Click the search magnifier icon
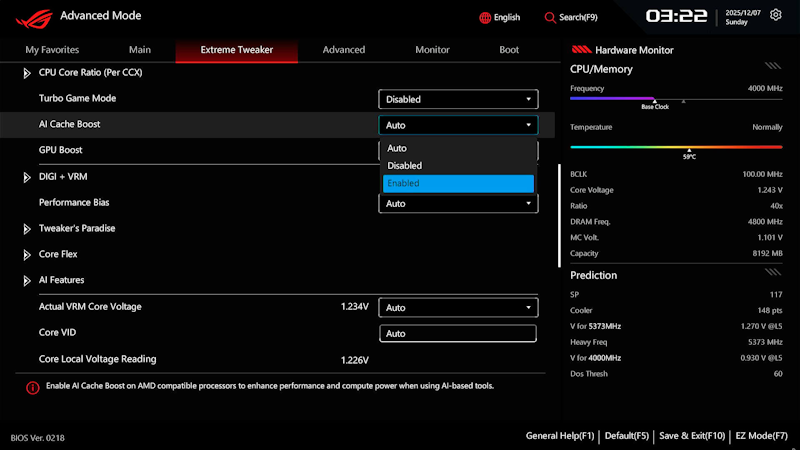 click(549, 18)
